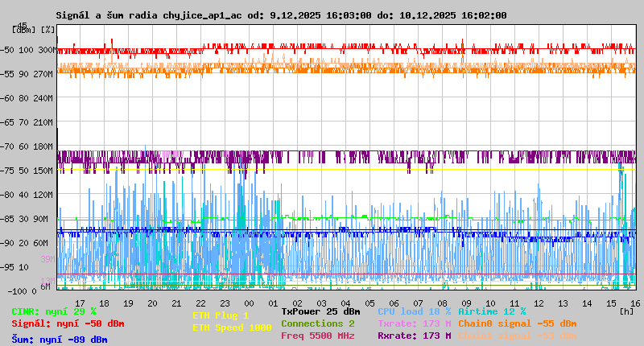Click the Txrate 173 M legend label
This screenshot has height=346, width=644.
[414, 323]
